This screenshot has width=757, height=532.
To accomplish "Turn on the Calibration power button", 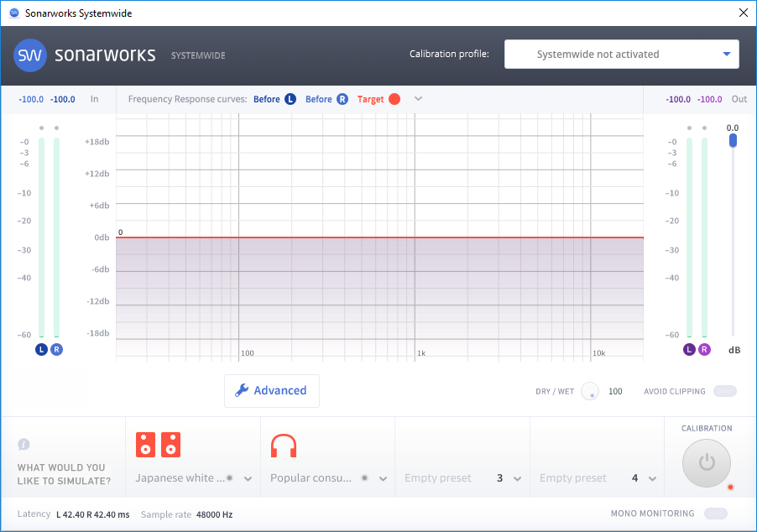I will tap(707, 463).
